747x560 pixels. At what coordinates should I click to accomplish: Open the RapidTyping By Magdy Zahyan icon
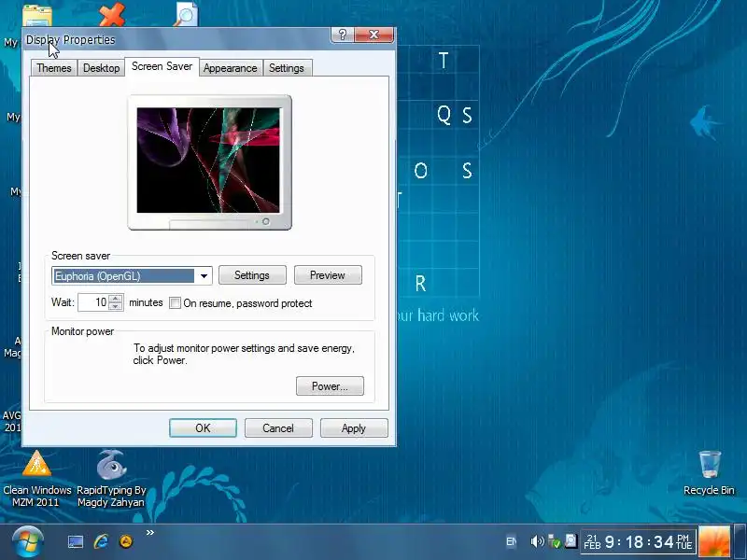tap(110, 479)
